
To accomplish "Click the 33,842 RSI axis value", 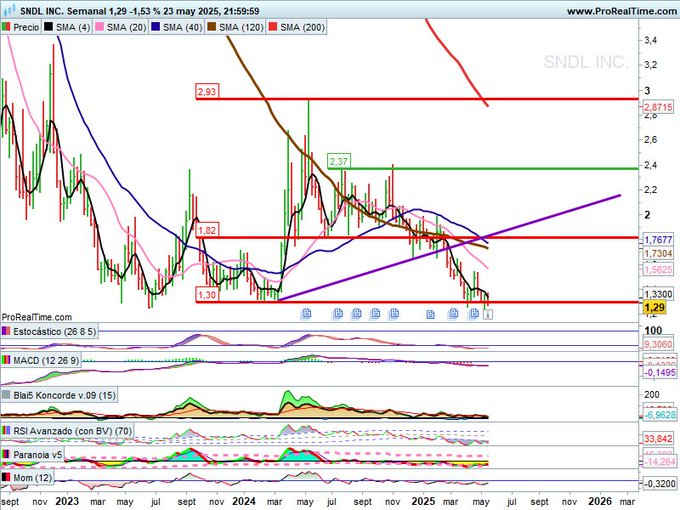I will pyautogui.click(x=658, y=439).
